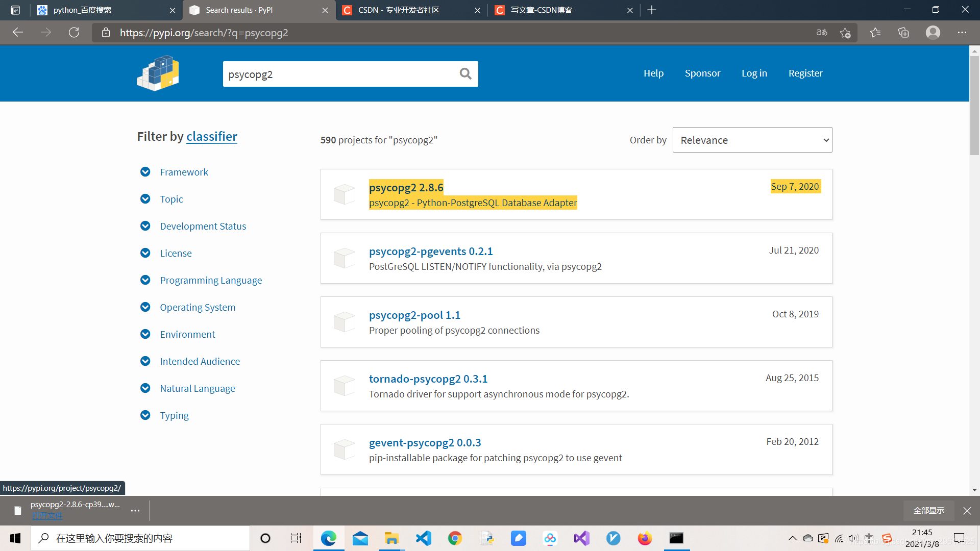Screen dimensions: 980x551
Task: Click the search magnifier icon
Action: click(465, 74)
